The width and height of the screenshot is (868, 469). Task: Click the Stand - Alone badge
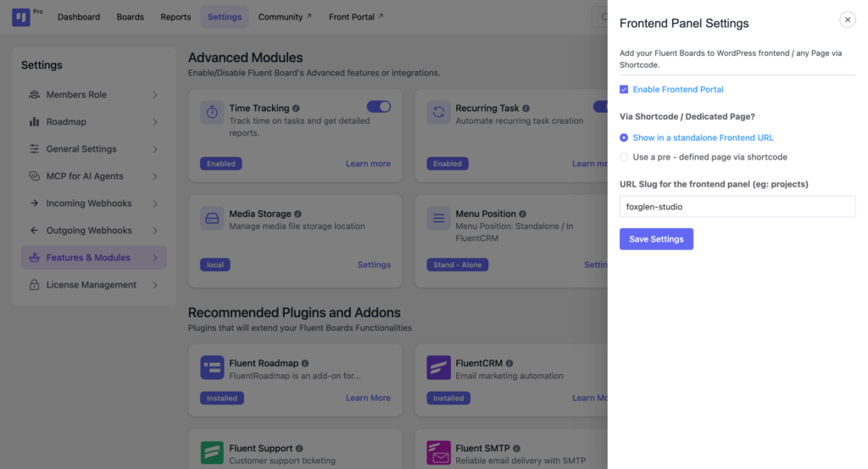point(457,265)
